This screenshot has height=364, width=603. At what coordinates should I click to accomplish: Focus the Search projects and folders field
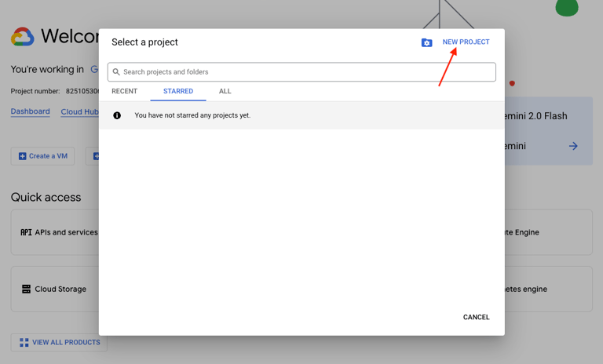pos(301,72)
